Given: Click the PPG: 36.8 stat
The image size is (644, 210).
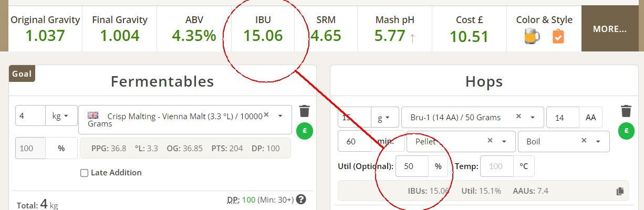Looking at the screenshot, I should pos(109,149).
